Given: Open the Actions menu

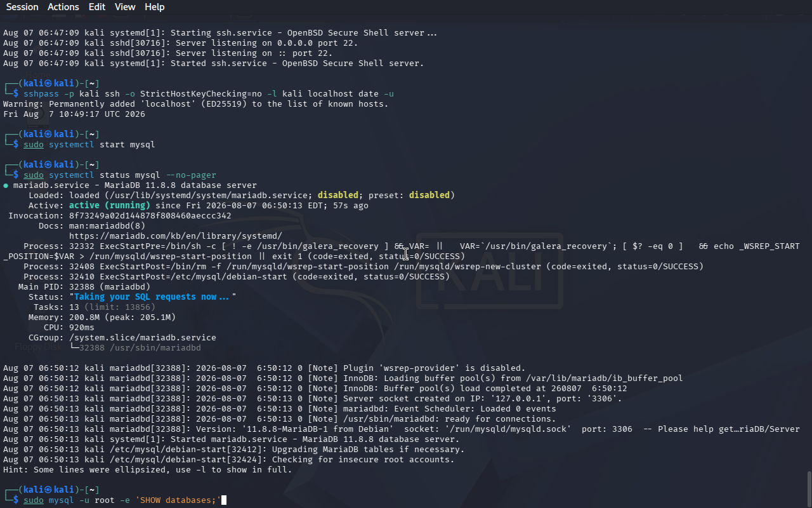Looking at the screenshot, I should [63, 7].
